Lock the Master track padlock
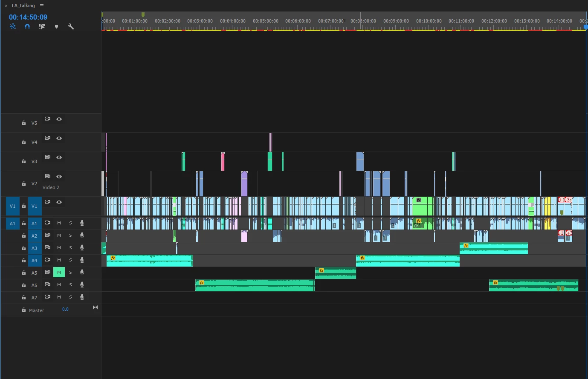This screenshot has height=379, width=588. [24, 310]
